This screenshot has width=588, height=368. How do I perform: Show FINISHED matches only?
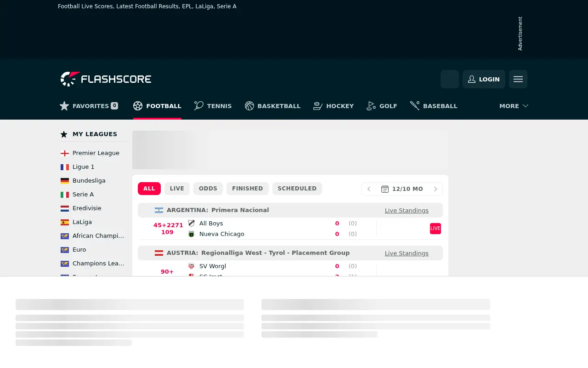coord(248,189)
